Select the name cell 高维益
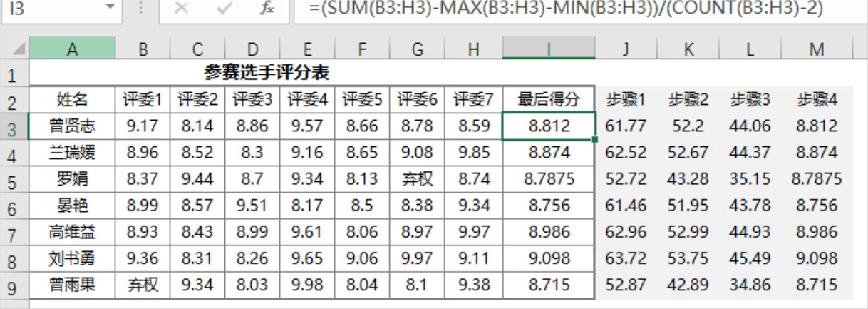Screen dimensions: 868x309 coord(72,232)
